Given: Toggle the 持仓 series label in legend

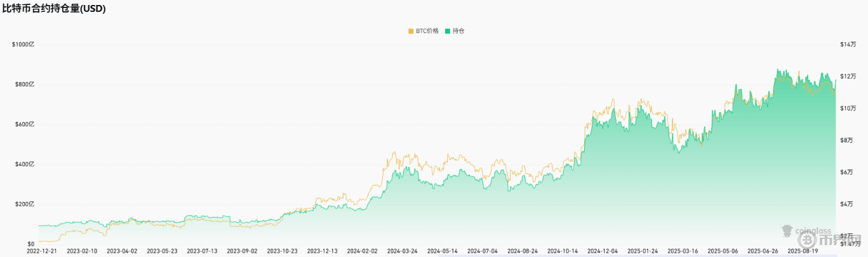Looking at the screenshot, I should (458, 31).
